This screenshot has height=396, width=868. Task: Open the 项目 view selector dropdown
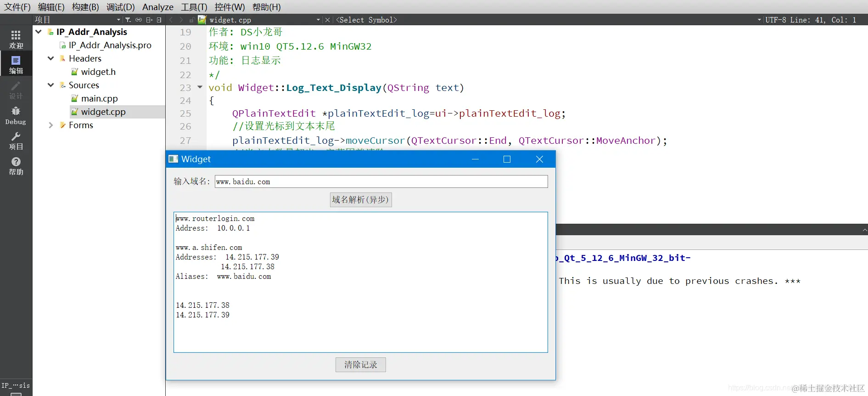[x=118, y=20]
